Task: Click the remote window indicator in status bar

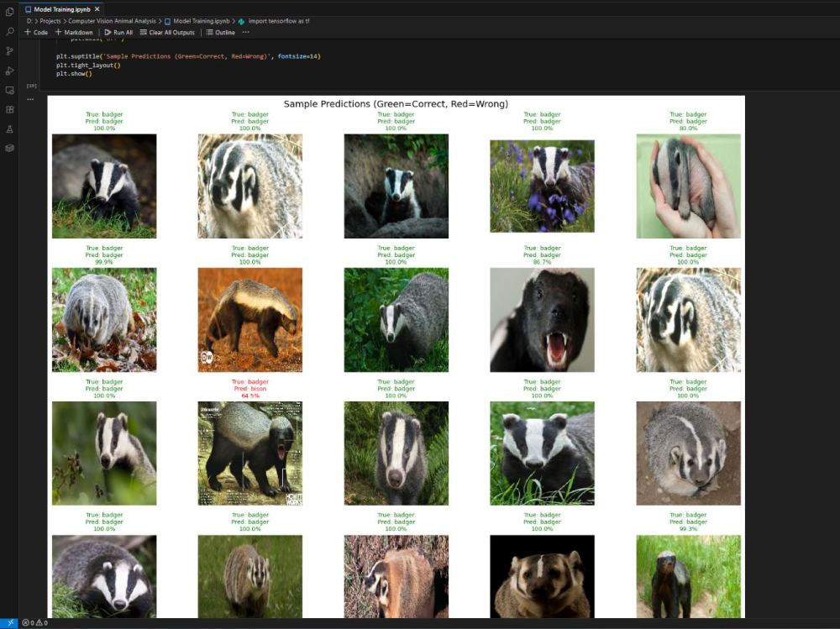Action: click(x=10, y=622)
